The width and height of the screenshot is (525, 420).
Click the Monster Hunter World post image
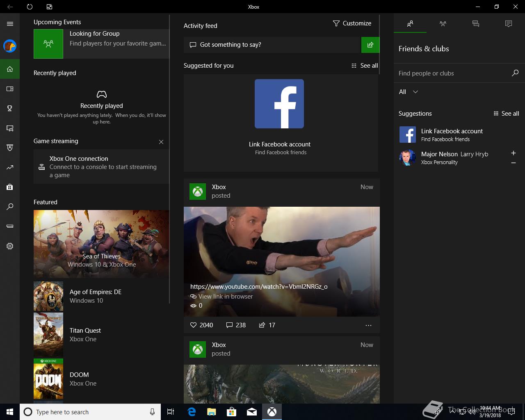coord(282,384)
